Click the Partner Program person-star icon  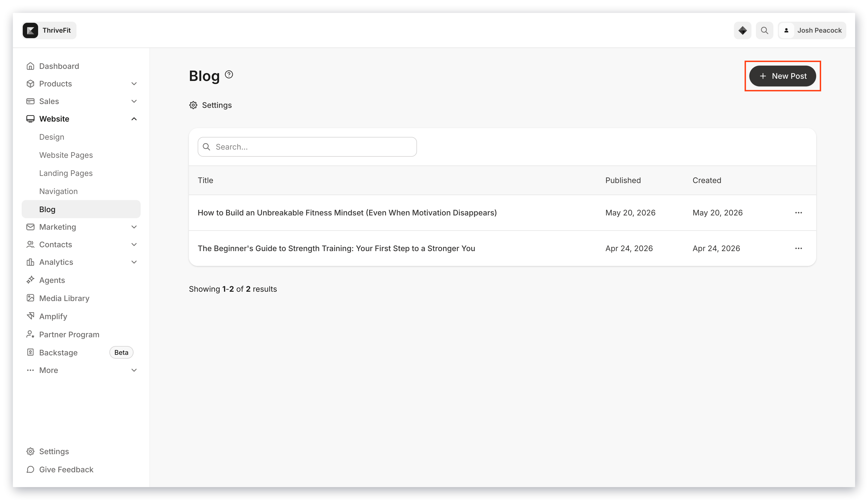coord(30,334)
